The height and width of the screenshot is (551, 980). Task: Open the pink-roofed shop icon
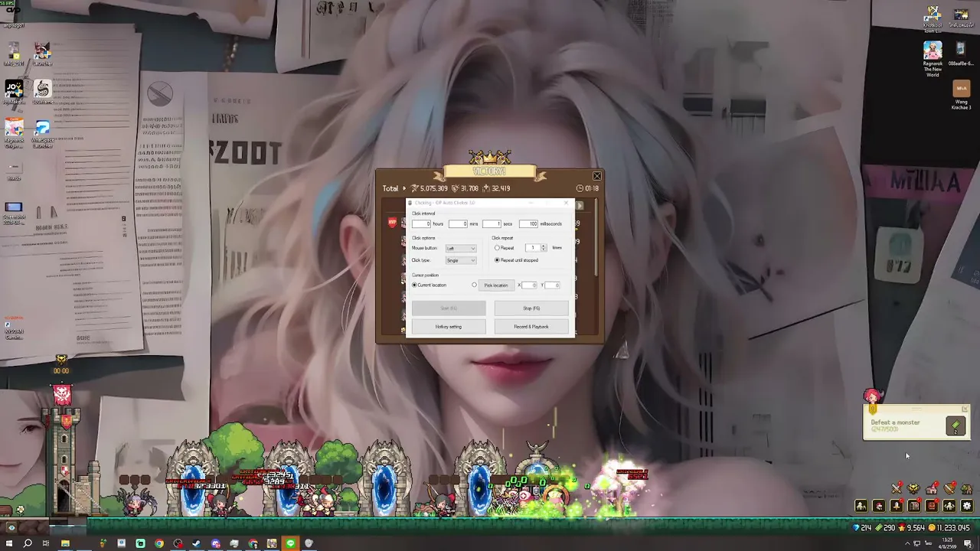click(x=932, y=488)
